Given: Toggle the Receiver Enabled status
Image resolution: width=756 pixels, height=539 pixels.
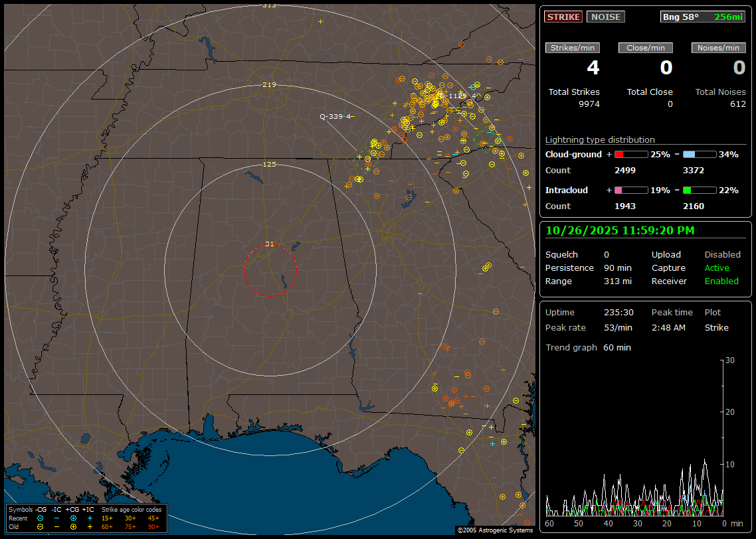Looking at the screenshot, I should 721,281.
